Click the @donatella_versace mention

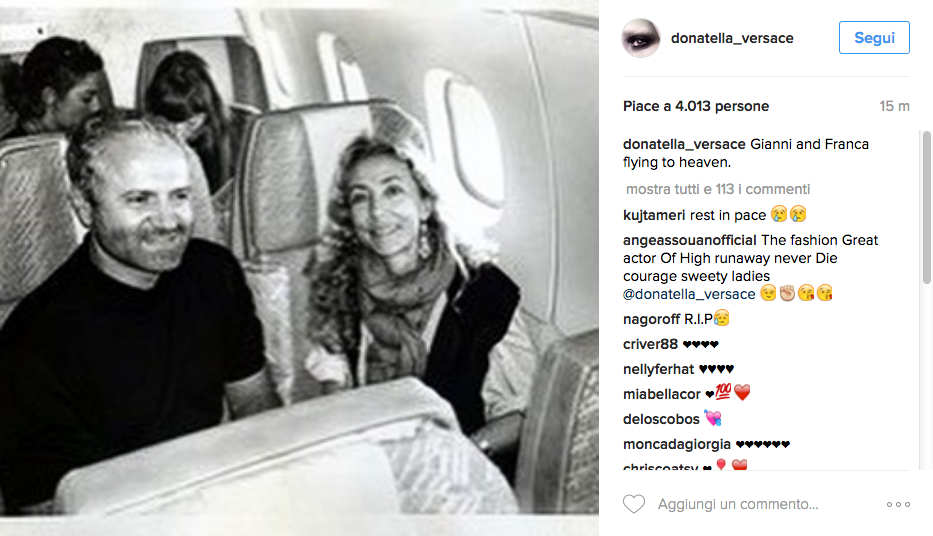(689, 294)
